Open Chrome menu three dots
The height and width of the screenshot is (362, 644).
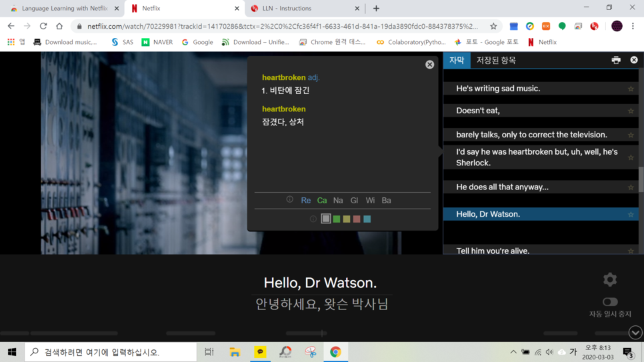coord(633,26)
